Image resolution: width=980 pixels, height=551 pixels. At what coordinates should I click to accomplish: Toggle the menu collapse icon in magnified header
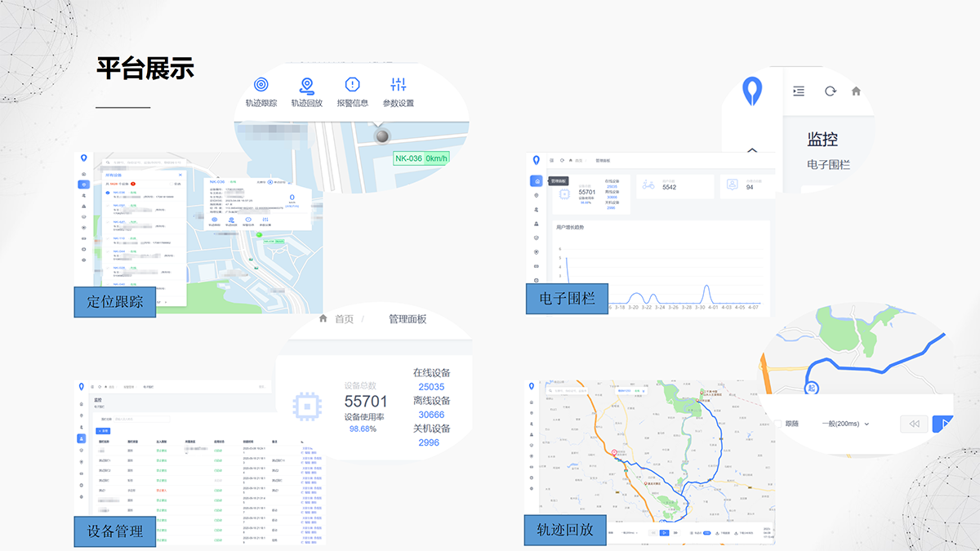(x=799, y=91)
